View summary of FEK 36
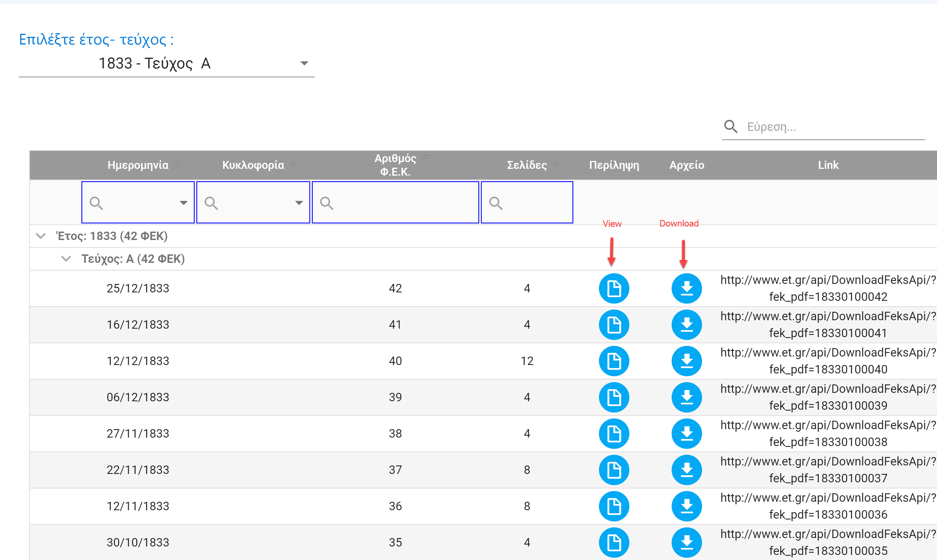This screenshot has width=937, height=560. coord(614,506)
